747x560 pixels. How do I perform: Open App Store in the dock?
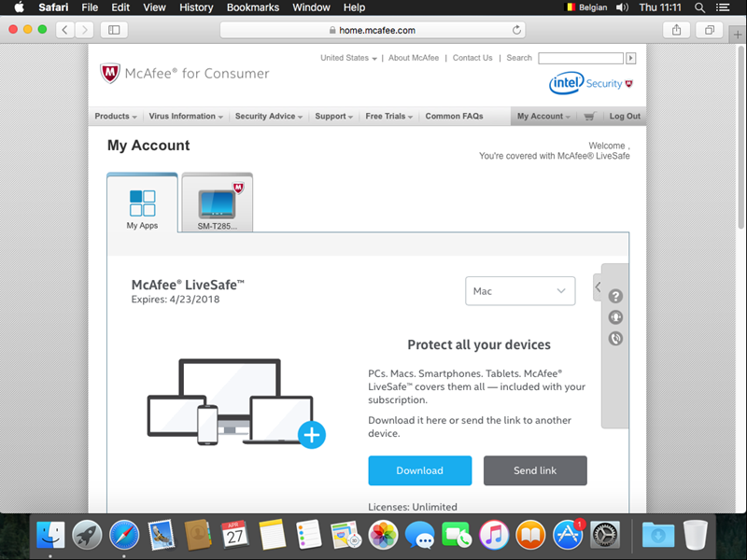coord(568,535)
